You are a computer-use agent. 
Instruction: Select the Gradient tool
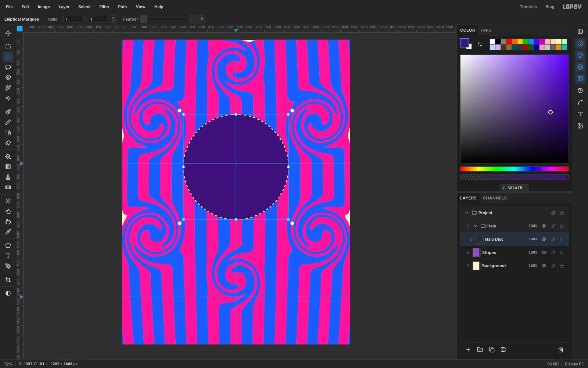8,167
